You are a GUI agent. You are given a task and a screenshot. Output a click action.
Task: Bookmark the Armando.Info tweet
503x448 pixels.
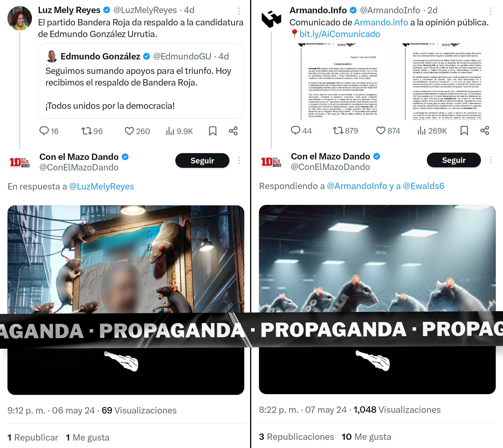pyautogui.click(x=464, y=130)
